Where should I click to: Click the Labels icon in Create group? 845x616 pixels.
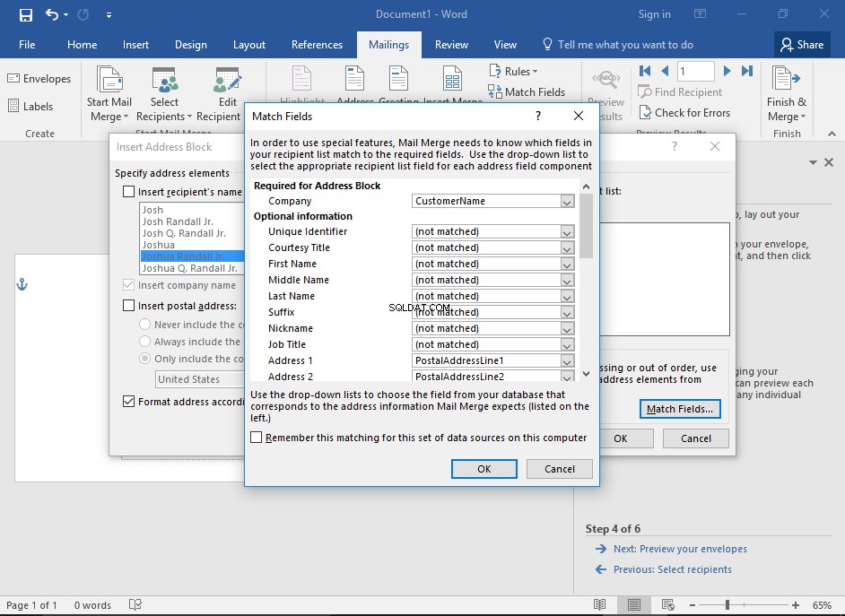[13, 106]
